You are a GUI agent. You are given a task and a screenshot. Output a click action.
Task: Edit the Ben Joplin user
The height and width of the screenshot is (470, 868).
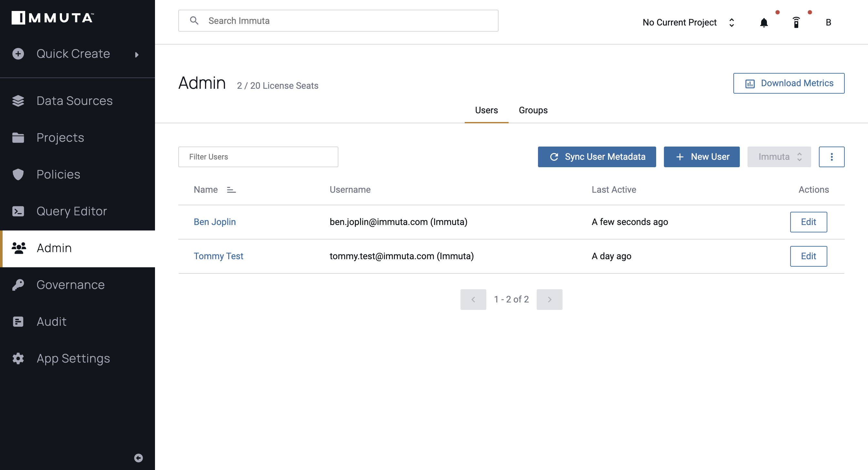coord(808,222)
